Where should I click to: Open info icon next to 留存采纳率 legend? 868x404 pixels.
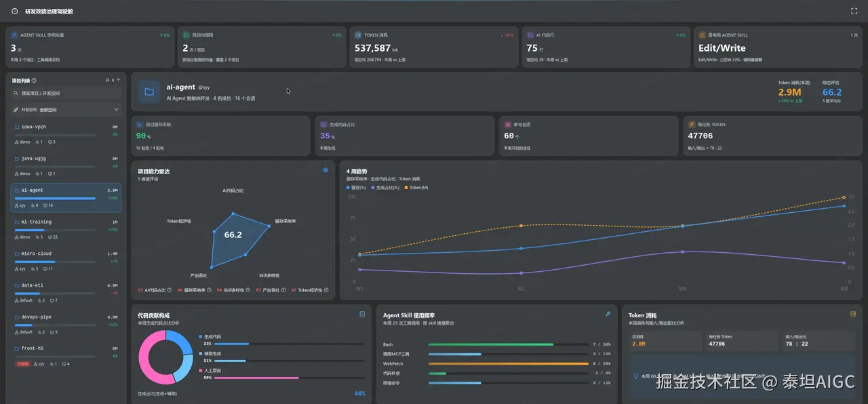(209, 290)
